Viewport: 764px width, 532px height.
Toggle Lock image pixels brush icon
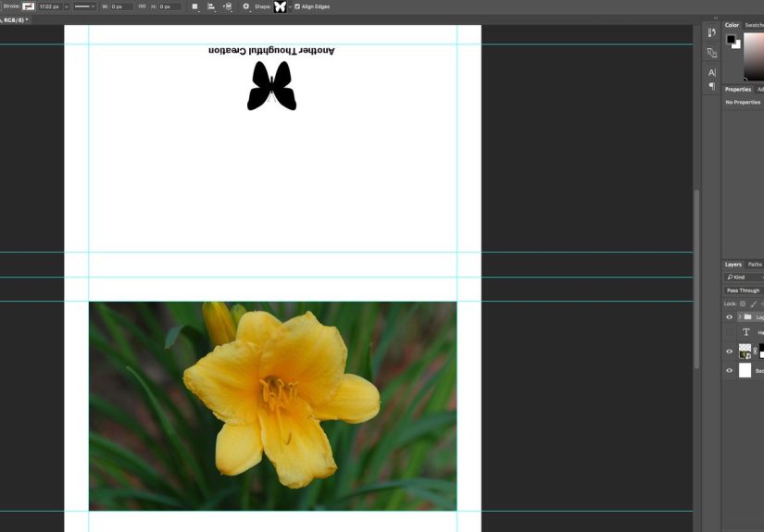[x=754, y=303]
